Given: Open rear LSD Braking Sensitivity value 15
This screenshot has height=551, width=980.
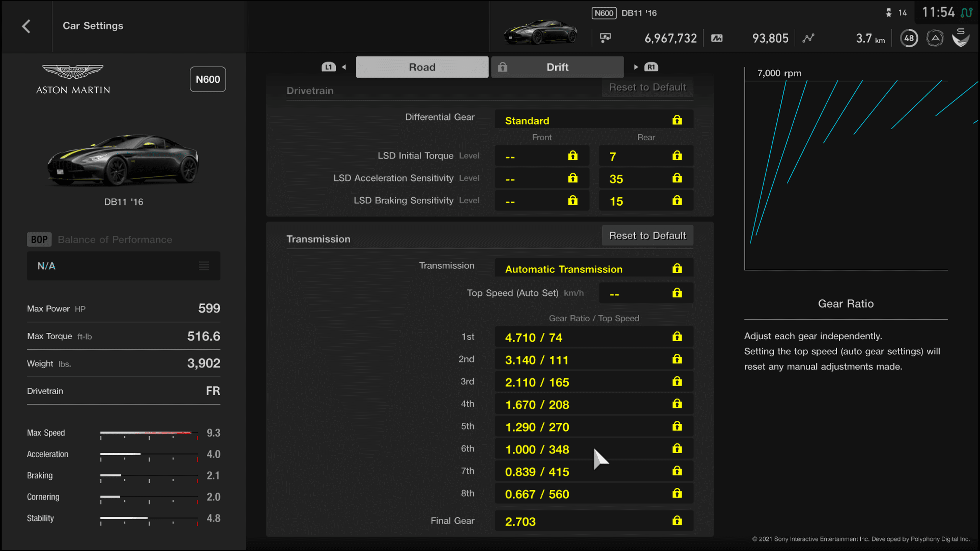Looking at the screenshot, I should 646,201.
